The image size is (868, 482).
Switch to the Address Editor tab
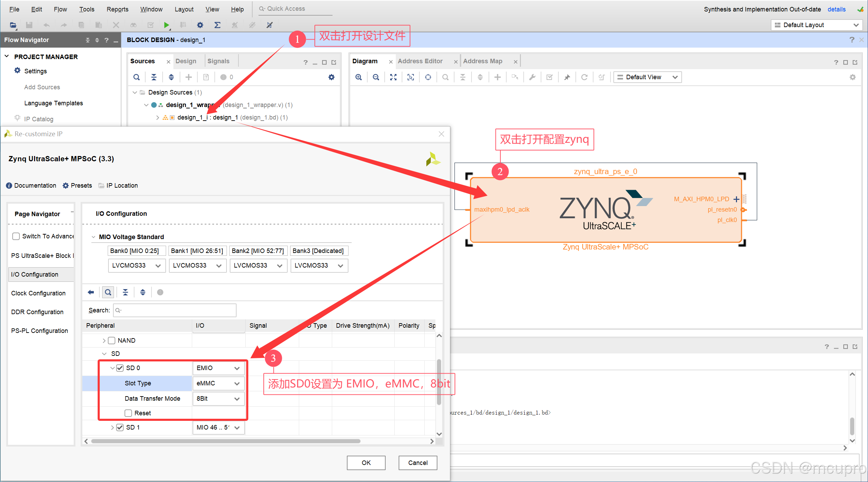click(420, 61)
